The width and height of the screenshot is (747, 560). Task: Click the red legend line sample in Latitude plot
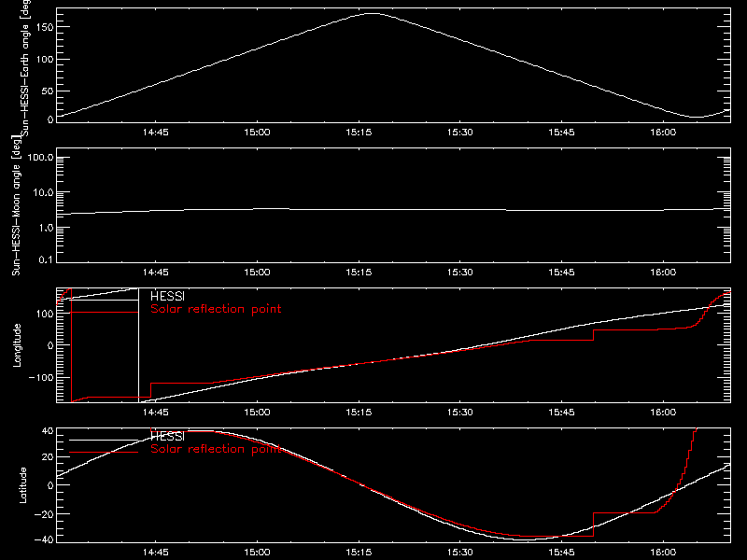pos(105,453)
